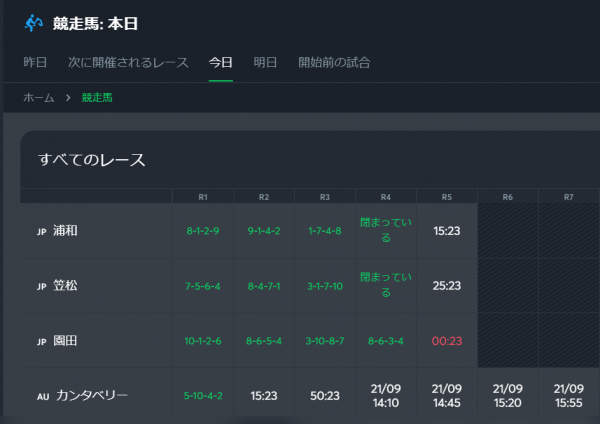Viewport: 600px width, 424px height.
Task: Open 園田 R5 red countdown 00:23
Action: [447, 341]
